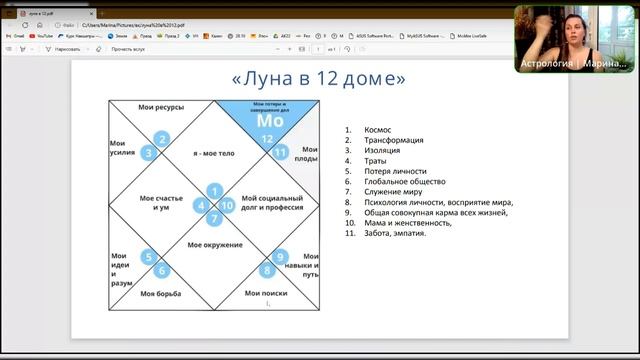Screen dimensions: 640x360
Task: Reload the page with the refresh icon
Action: (25, 25)
